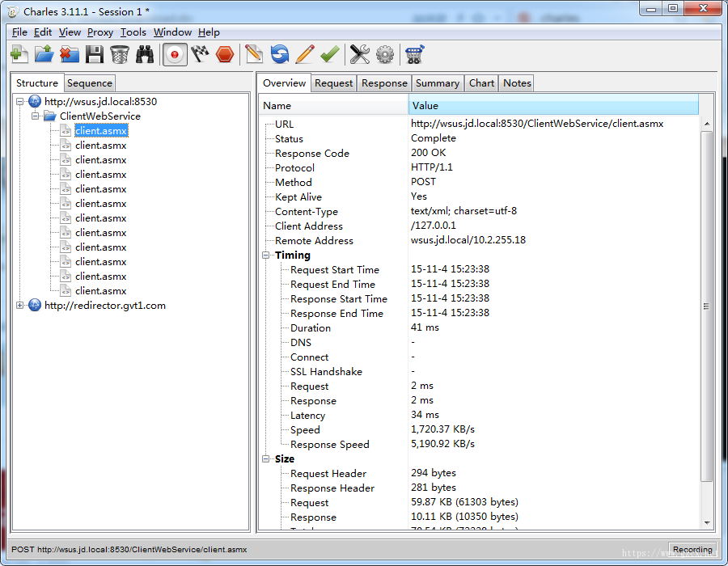Click the Request Header size row
The image size is (728, 566).
point(479,473)
